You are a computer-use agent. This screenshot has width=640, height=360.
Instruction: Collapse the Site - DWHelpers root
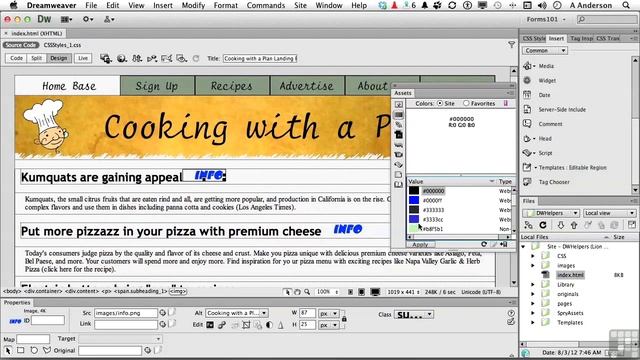click(x=523, y=247)
